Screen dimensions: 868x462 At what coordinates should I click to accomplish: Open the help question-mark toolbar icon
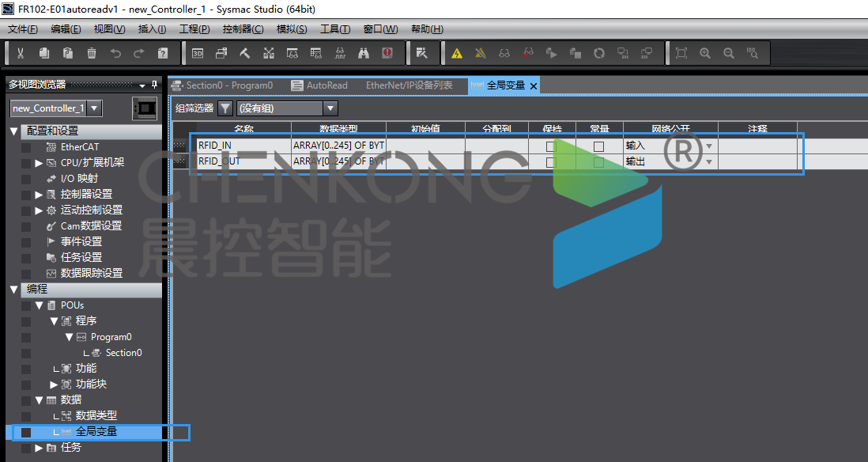pyautogui.click(x=163, y=53)
